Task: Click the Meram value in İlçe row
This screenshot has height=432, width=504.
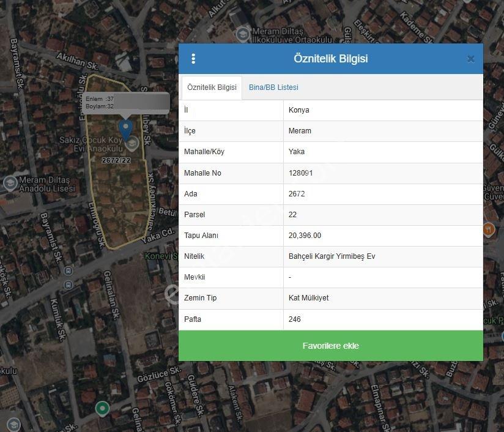Action: point(300,131)
